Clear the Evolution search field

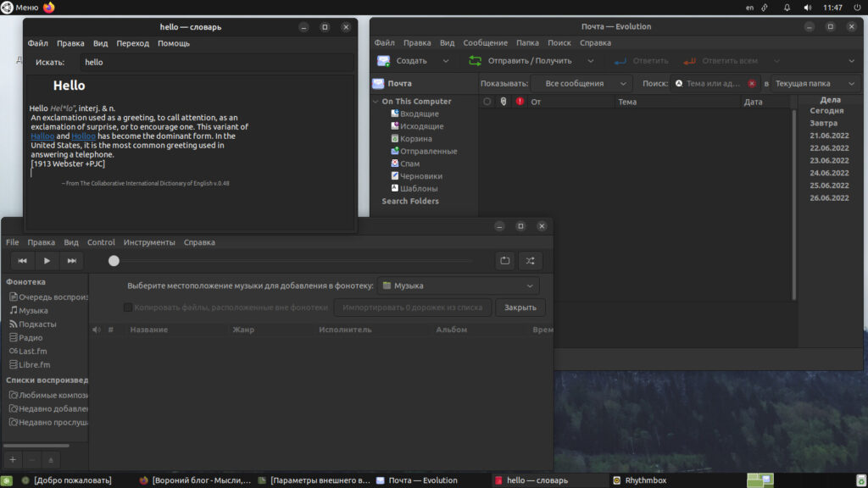tap(752, 84)
